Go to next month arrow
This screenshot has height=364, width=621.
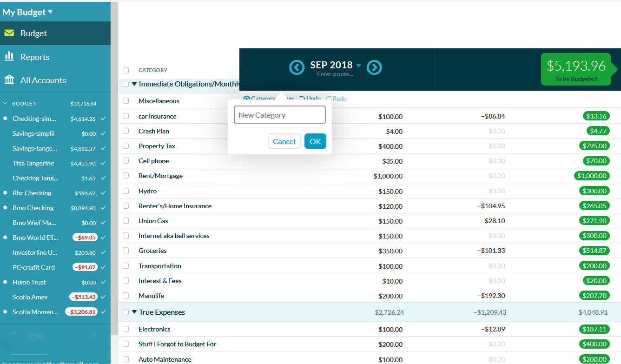(x=374, y=67)
